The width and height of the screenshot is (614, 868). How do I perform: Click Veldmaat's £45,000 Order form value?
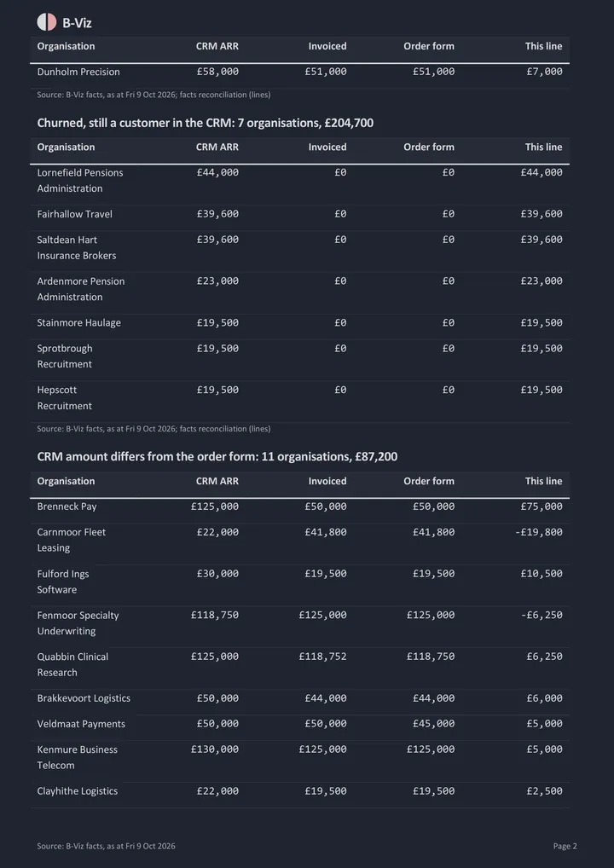(x=433, y=724)
